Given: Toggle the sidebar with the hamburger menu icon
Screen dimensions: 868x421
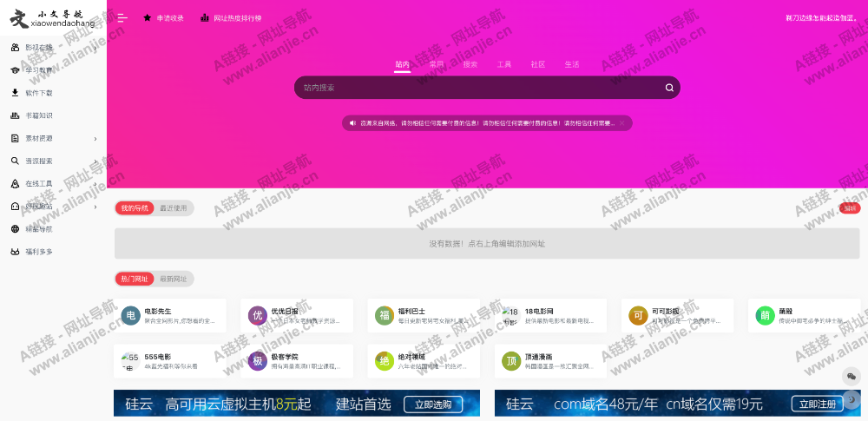Looking at the screenshot, I should [122, 18].
